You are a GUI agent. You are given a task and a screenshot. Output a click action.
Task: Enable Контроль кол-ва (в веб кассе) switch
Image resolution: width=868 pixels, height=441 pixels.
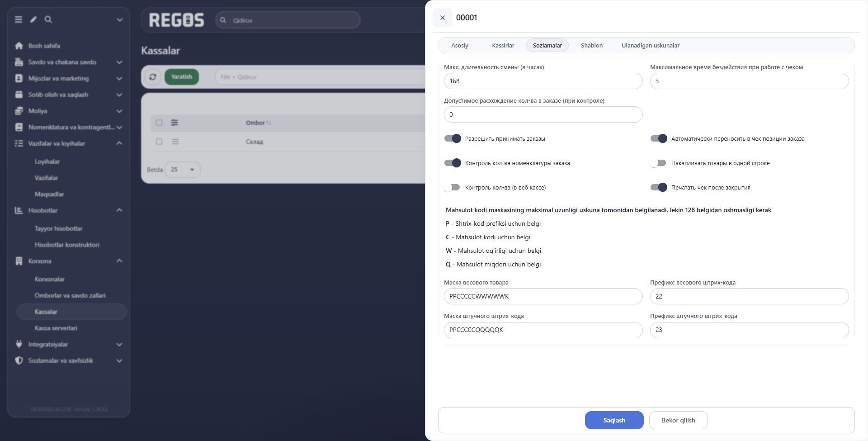pos(452,187)
